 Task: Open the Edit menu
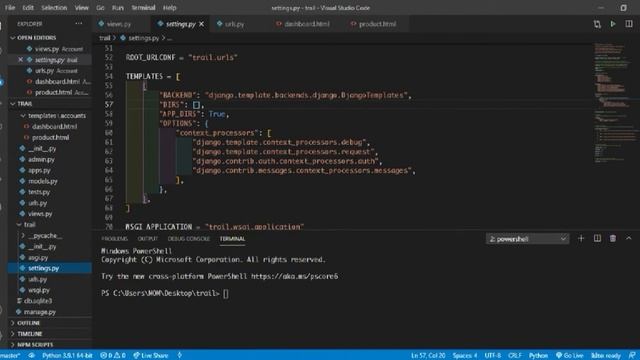coord(28,8)
